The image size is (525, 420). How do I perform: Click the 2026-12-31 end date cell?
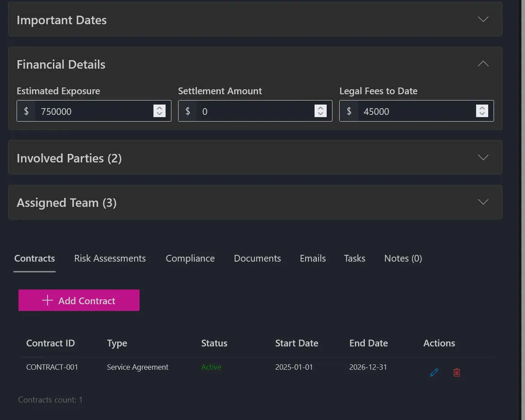pyautogui.click(x=368, y=367)
